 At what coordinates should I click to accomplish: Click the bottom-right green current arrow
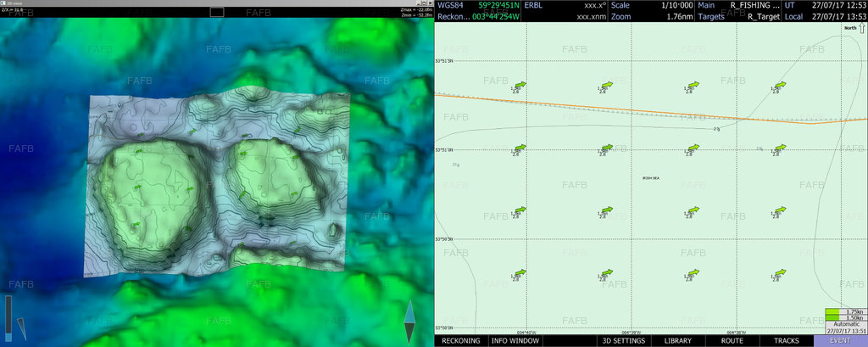tap(780, 272)
